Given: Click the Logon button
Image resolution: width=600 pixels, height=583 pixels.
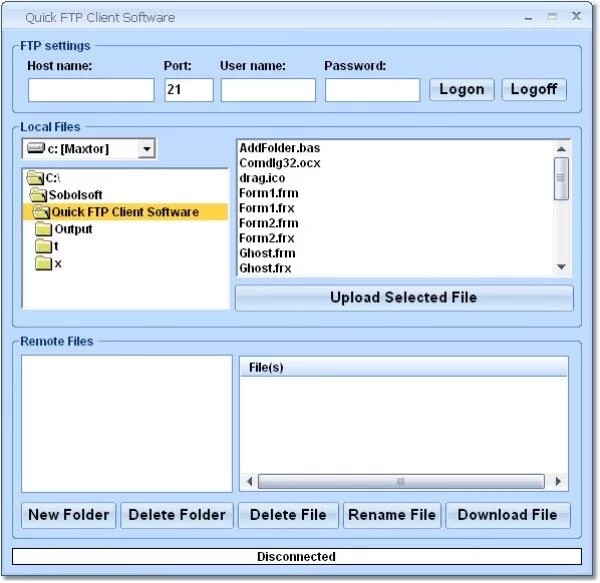Looking at the screenshot, I should coord(461,90).
